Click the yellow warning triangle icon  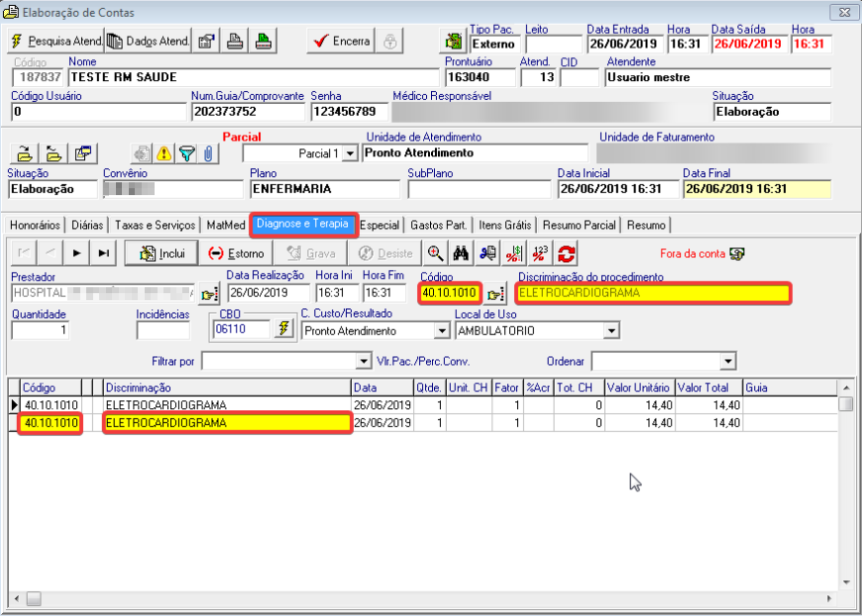163,154
